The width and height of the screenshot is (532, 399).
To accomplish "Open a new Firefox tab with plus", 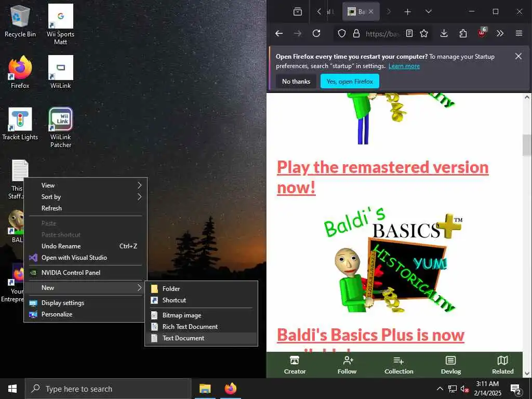I will [x=407, y=12].
